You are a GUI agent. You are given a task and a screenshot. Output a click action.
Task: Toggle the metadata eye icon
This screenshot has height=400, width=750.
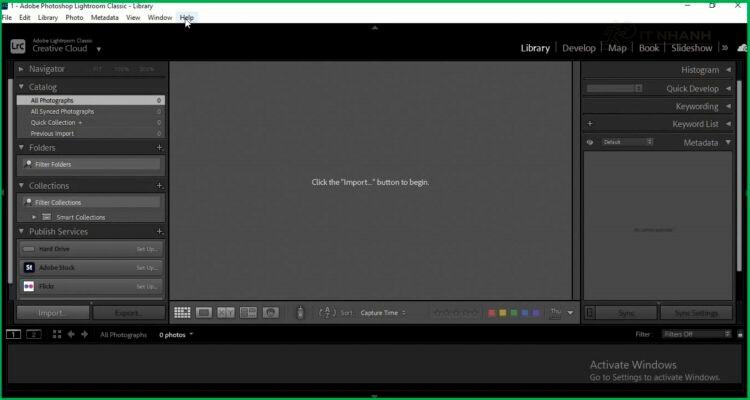pyautogui.click(x=590, y=142)
